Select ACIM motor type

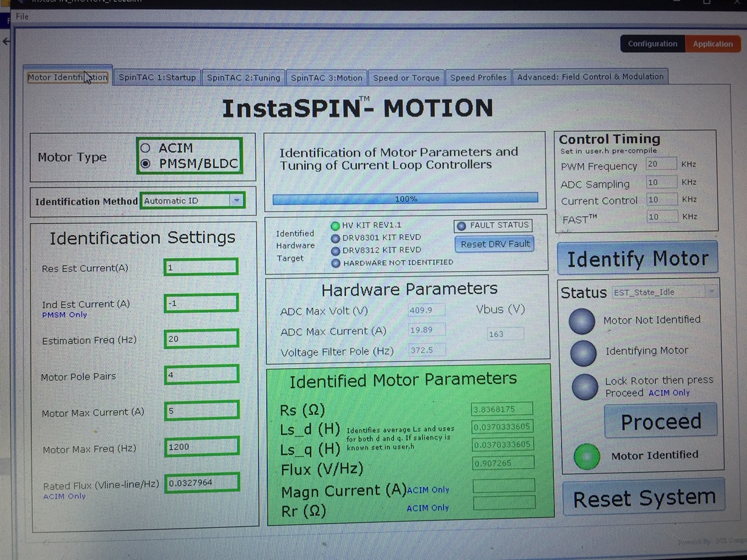[x=145, y=148]
